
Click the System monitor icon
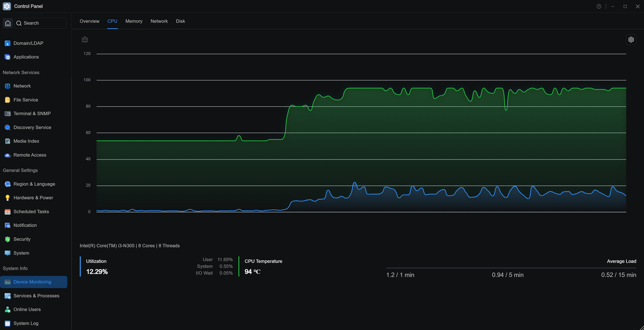tap(8, 253)
